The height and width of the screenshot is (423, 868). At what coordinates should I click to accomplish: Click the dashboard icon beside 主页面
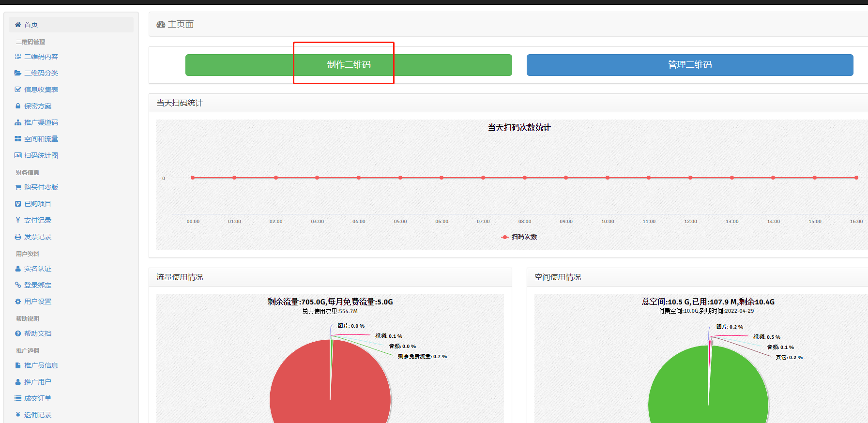161,24
